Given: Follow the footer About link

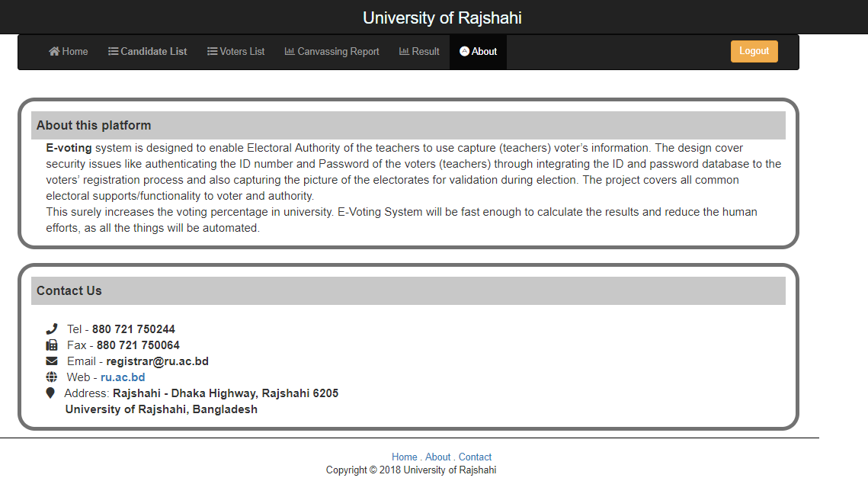Looking at the screenshot, I should (438, 457).
